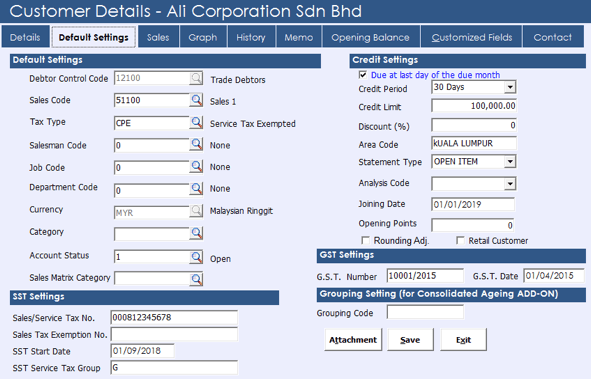Click the Currency field MYR
The image size is (591, 379).
(x=152, y=212)
